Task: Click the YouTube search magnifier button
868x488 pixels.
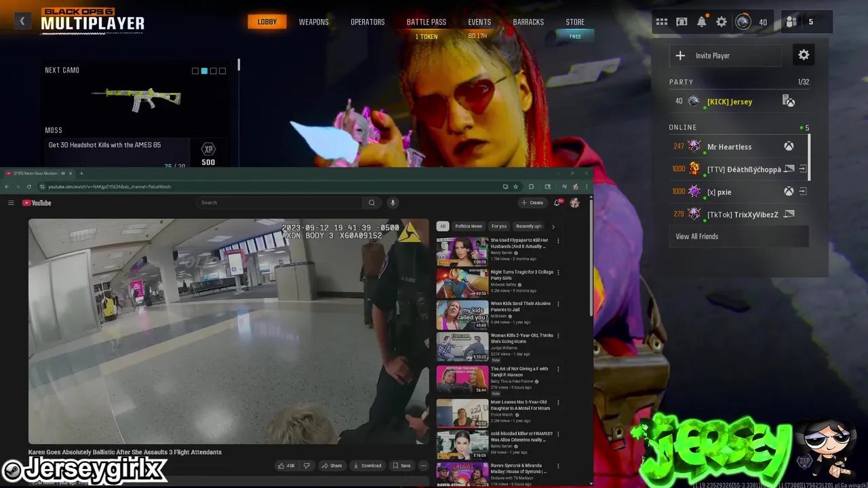Action: coord(372,203)
